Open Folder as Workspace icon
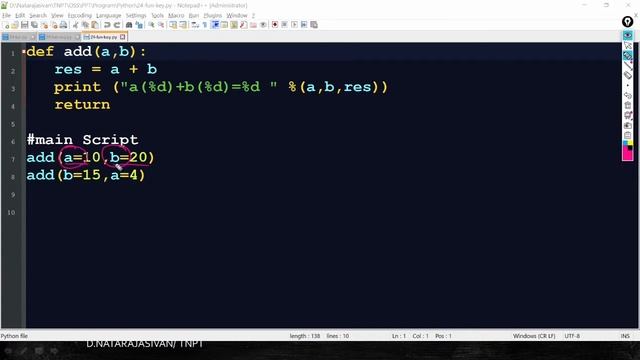This screenshot has width=640, height=360. 253,25
